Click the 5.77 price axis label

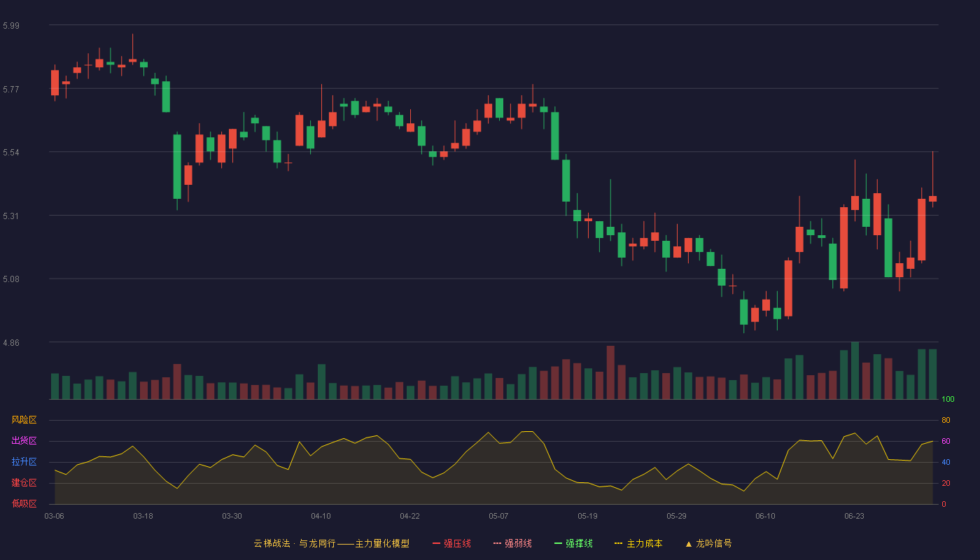pyautogui.click(x=11, y=90)
